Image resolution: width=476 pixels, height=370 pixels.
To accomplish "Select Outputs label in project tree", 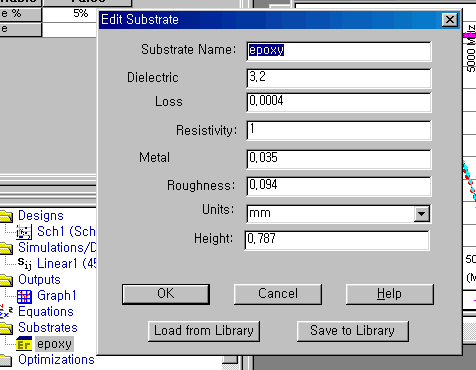I will [x=39, y=280].
